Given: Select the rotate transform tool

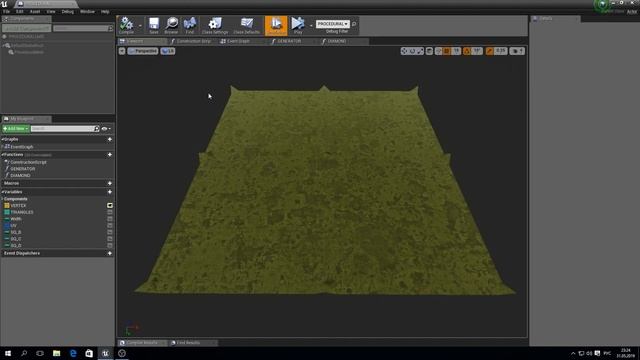Looking at the screenshot, I should [412, 51].
